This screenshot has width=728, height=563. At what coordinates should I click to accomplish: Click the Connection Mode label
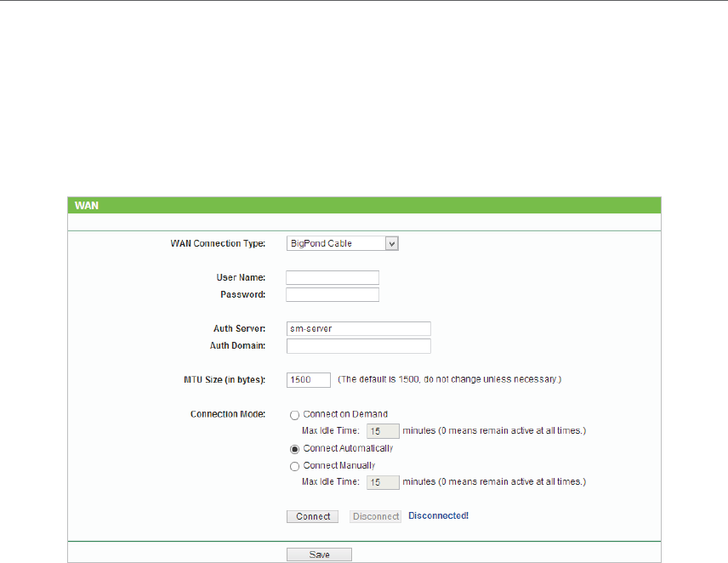(228, 414)
